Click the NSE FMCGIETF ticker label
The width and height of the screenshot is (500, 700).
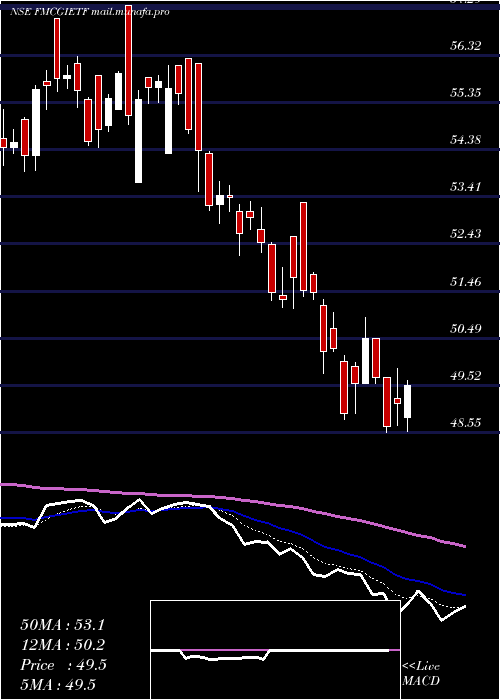coord(49,12)
